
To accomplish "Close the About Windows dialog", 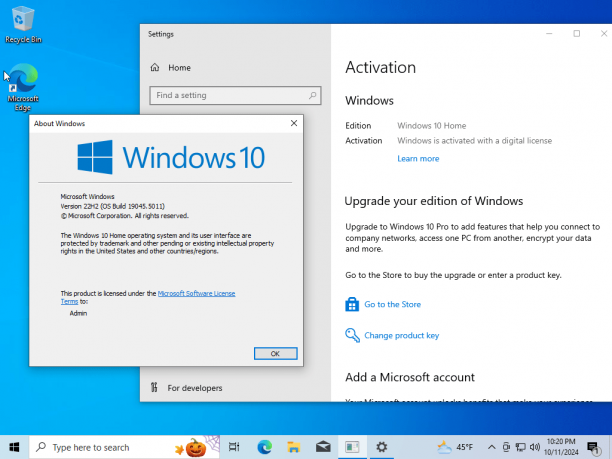I will click(294, 123).
